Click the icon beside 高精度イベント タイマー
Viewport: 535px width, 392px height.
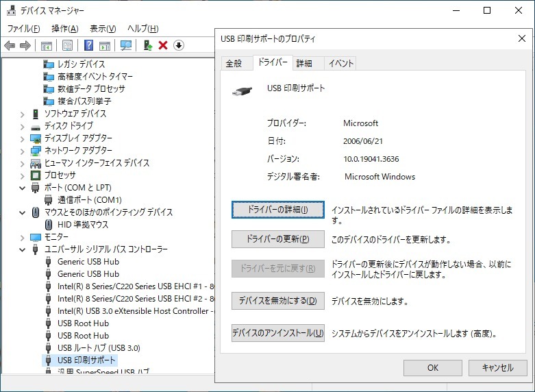point(49,77)
